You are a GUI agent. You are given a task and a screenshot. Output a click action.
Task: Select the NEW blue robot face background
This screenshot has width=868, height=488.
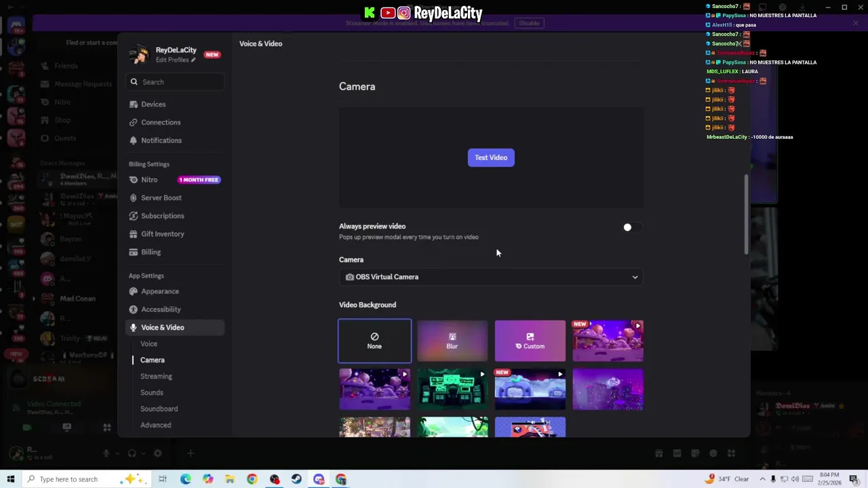click(x=530, y=389)
